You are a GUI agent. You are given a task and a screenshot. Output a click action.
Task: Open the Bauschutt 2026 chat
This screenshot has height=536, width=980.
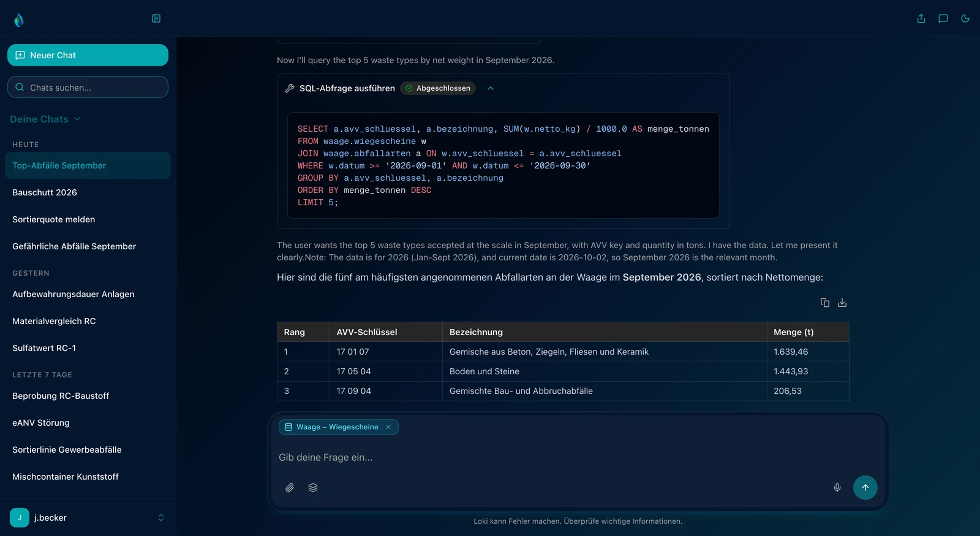88,192
